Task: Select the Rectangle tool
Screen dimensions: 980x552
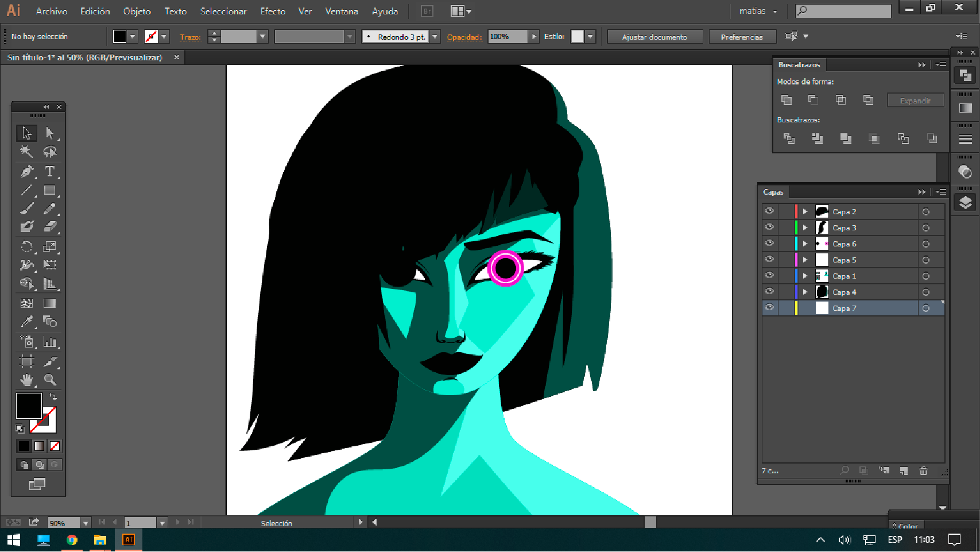Action: [50, 190]
